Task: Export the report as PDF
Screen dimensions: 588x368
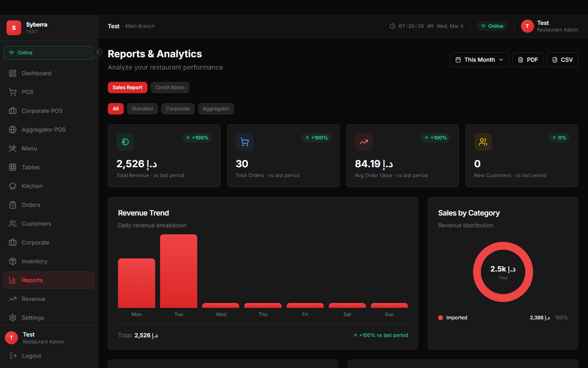Action: tap(528, 59)
